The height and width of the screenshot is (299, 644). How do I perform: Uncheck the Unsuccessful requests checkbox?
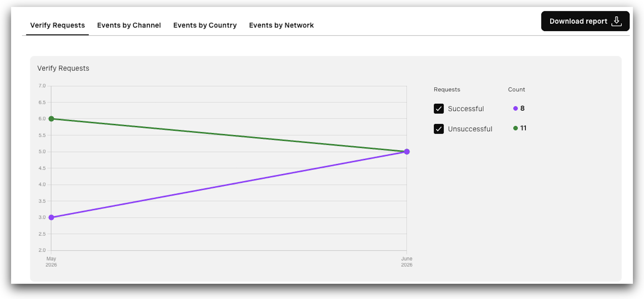pos(439,129)
